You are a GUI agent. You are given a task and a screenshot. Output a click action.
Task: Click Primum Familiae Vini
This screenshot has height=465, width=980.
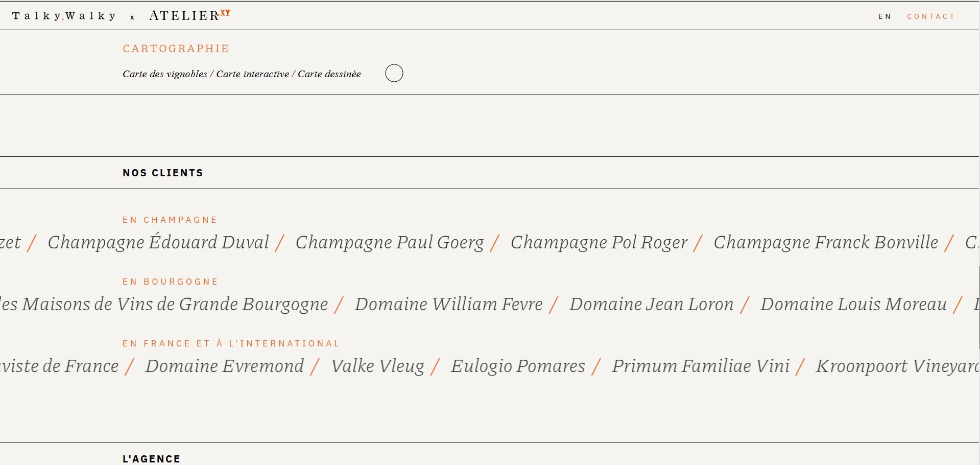tap(701, 366)
